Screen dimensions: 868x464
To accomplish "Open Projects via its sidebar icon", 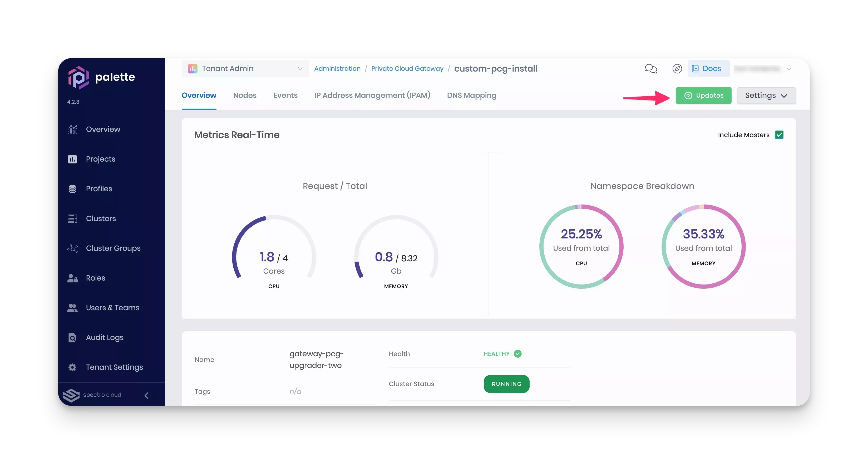I will [72, 159].
